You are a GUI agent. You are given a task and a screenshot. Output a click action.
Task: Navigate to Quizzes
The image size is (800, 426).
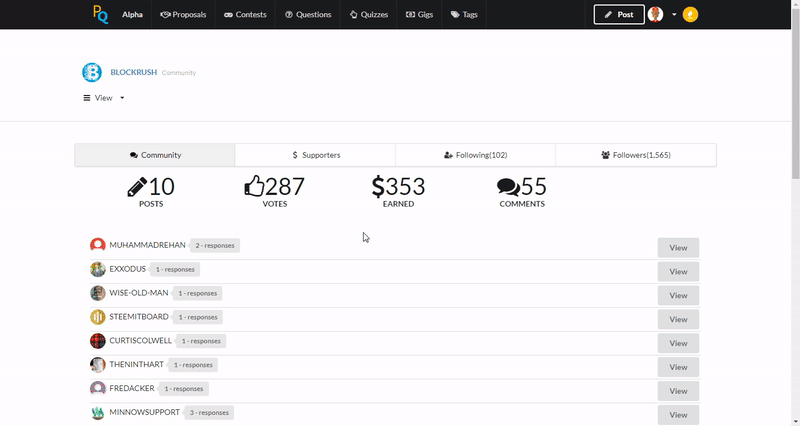click(368, 15)
